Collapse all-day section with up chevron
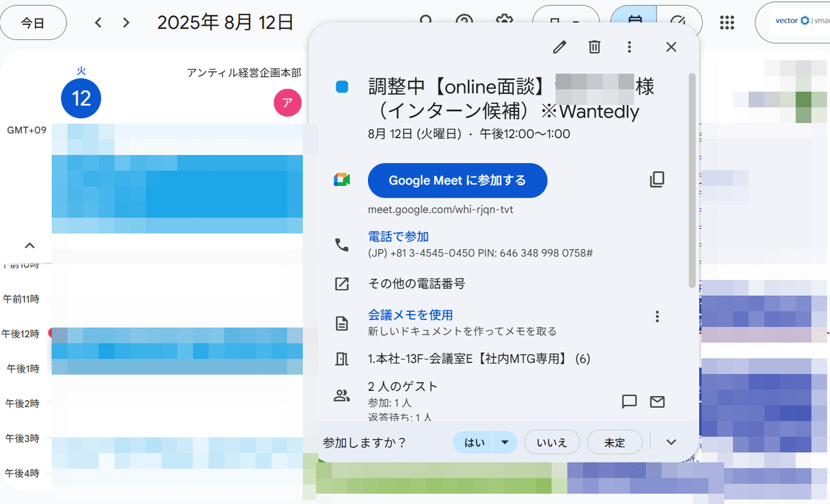Viewport: 830px width, 504px height. tap(30, 245)
